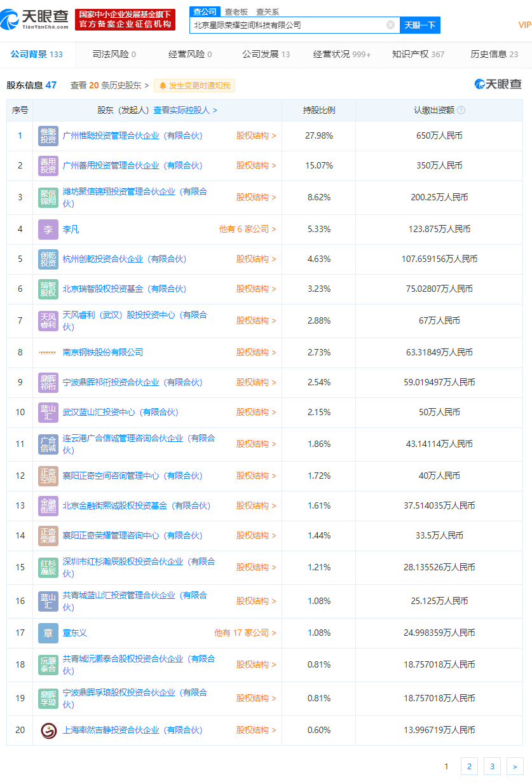This screenshot has width=532, height=782.
Task: Open 广合信诚 shareholder logo icon
Action: pyautogui.click(x=48, y=444)
